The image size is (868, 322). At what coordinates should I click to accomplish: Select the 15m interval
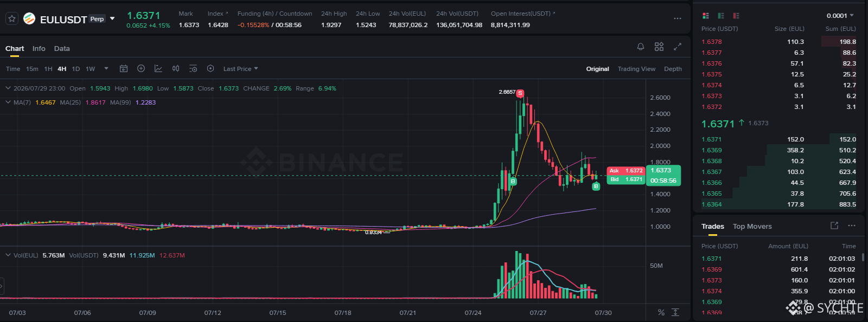click(32, 69)
